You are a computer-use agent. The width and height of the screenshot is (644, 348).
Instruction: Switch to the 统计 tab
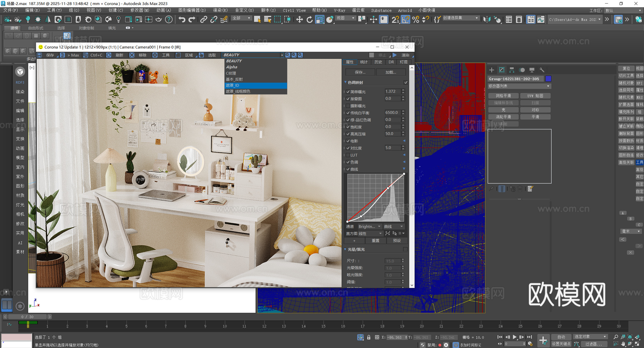(x=364, y=62)
